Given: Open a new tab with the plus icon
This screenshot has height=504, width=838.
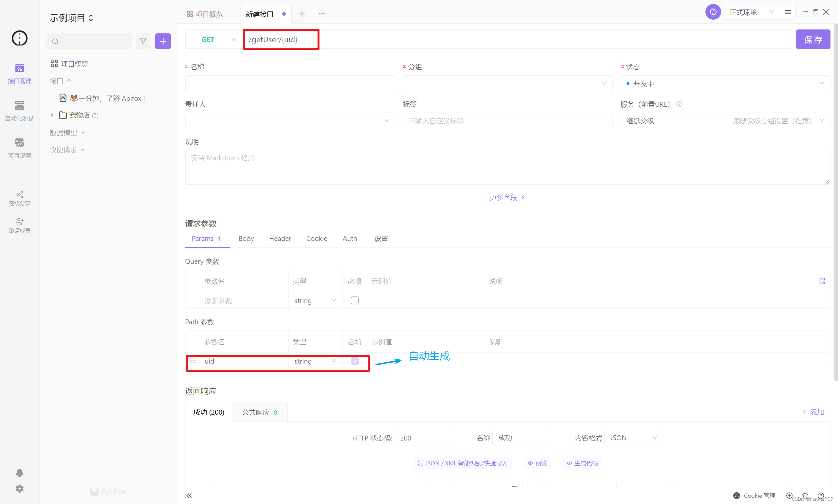Looking at the screenshot, I should tap(302, 14).
